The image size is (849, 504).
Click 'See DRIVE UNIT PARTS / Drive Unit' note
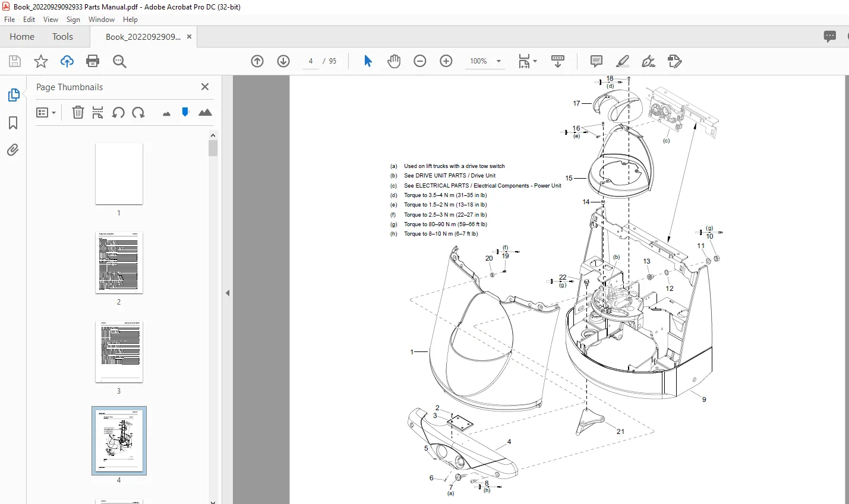[x=449, y=176]
